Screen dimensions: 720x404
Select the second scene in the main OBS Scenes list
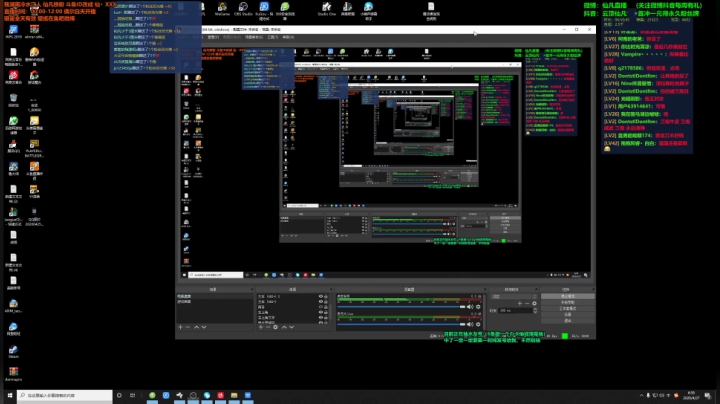[x=214, y=302]
